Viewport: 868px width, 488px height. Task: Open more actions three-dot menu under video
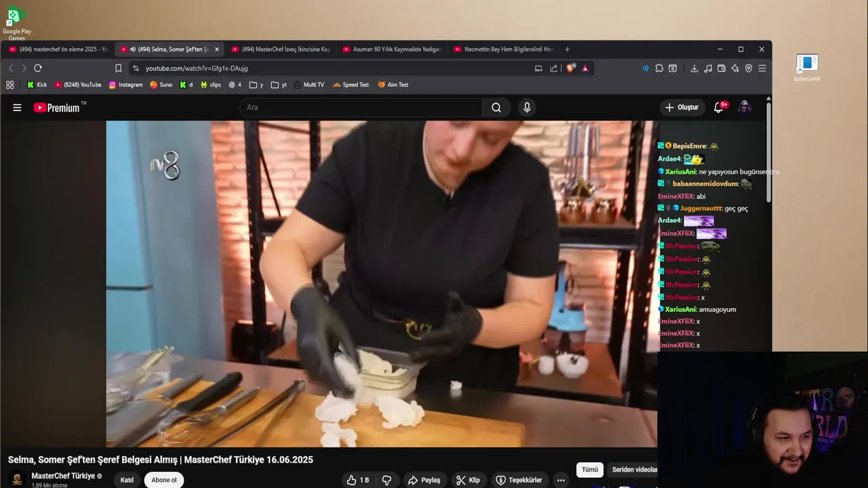[x=561, y=480]
